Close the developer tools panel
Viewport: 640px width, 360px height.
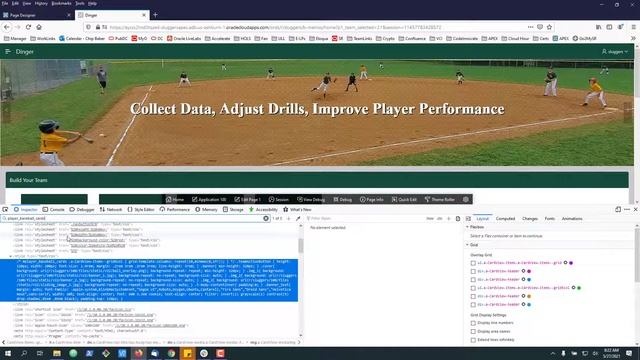point(636,209)
